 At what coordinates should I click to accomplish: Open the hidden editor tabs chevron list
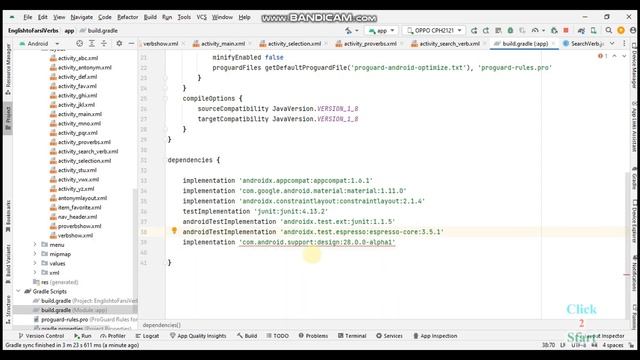(612, 43)
